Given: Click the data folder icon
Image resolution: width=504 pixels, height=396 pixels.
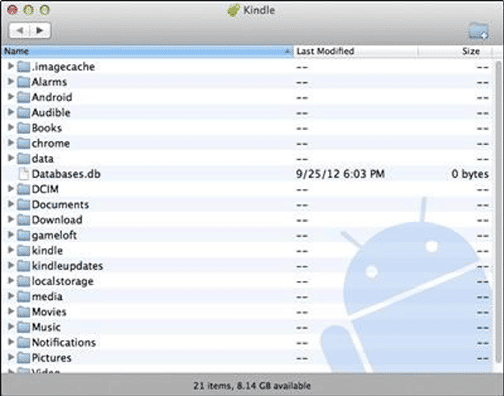Looking at the screenshot, I should (24, 159).
